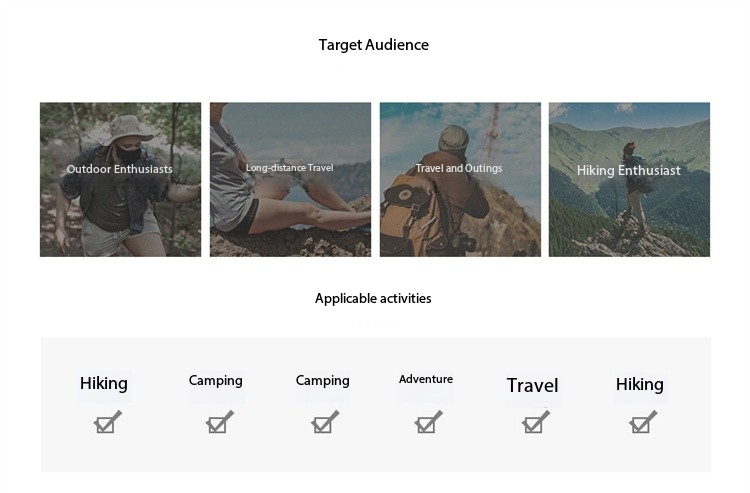The height and width of the screenshot is (493, 750).
Task: Click the leftmost Hiking activity label
Action: tap(104, 383)
